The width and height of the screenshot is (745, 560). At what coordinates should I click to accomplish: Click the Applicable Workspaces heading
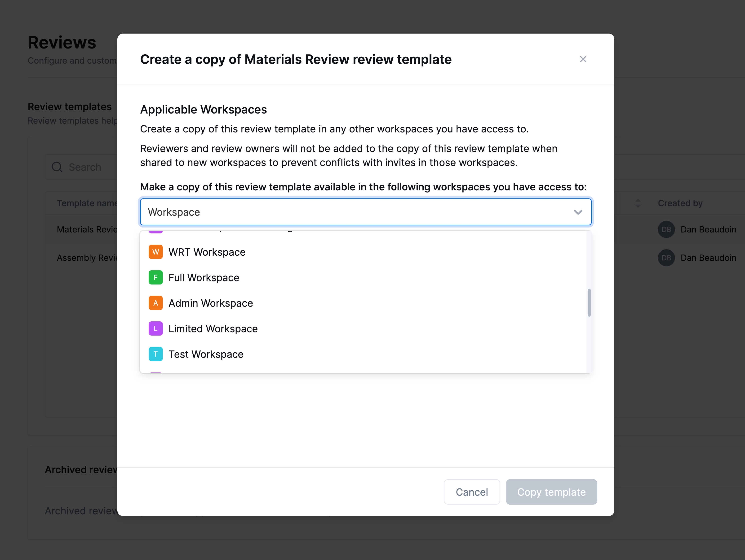[x=204, y=110]
